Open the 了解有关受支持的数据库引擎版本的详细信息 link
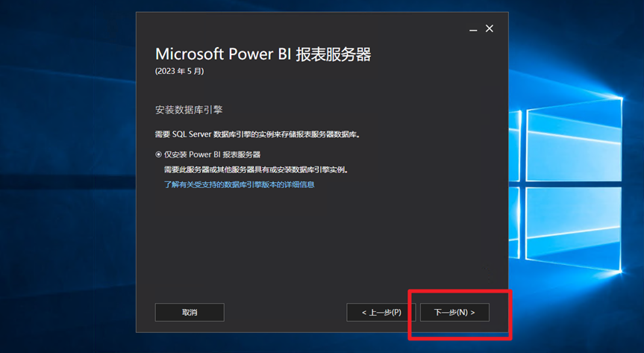Viewport: 644px width, 353px height. (x=239, y=184)
